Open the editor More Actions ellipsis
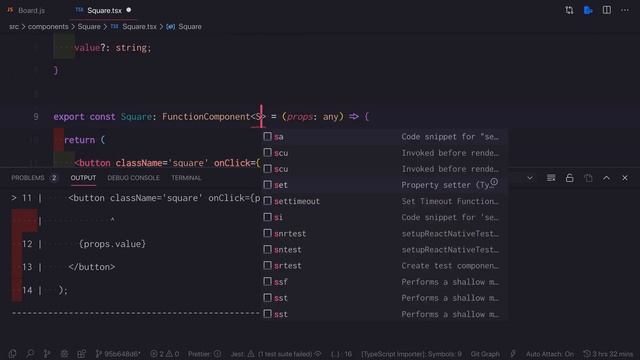The height and width of the screenshot is (360, 640). click(625, 10)
